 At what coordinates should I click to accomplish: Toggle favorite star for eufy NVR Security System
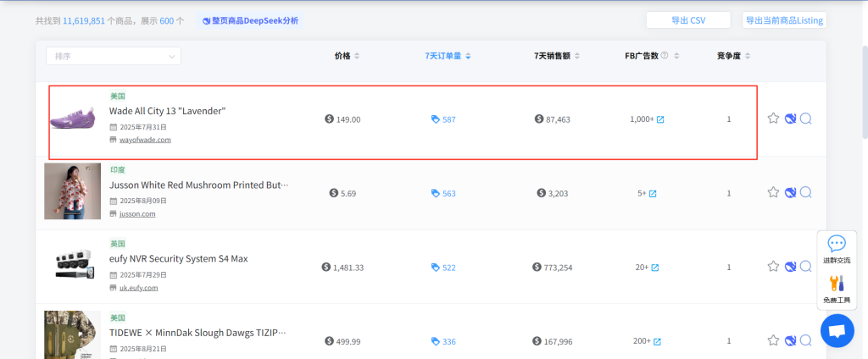(x=773, y=266)
